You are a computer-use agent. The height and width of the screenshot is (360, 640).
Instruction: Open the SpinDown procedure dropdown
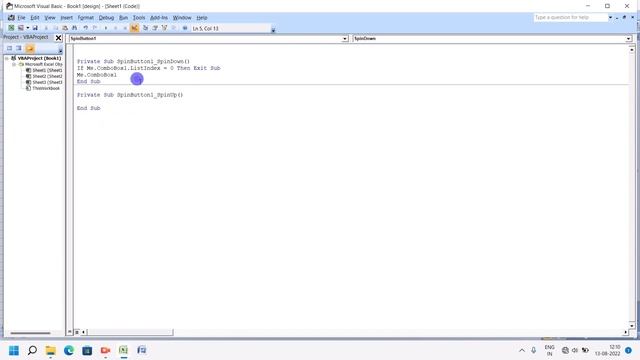pyautogui.click(x=628, y=38)
